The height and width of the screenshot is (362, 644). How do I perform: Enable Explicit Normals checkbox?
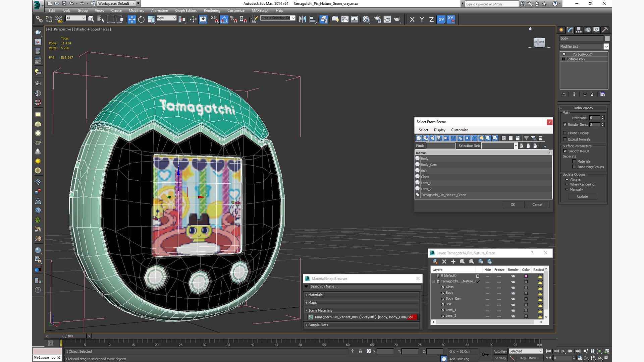point(565,139)
